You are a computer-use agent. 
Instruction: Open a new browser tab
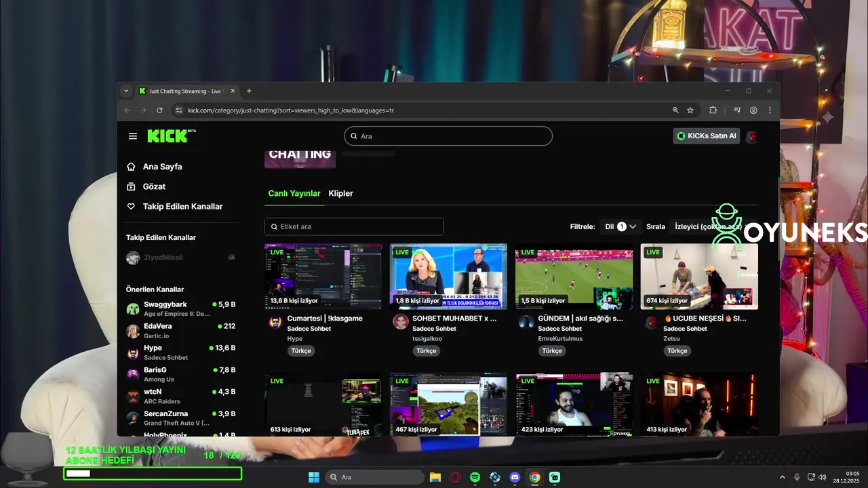(249, 91)
